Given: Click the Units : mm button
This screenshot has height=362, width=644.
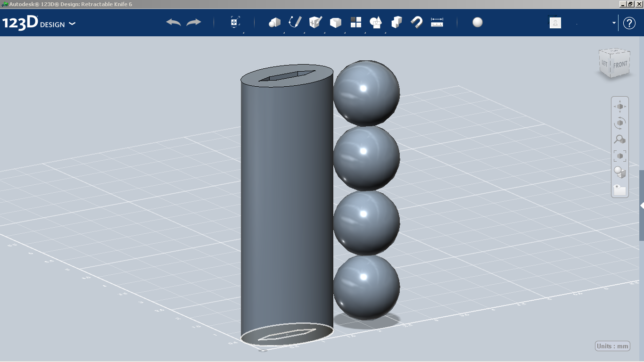Looking at the screenshot, I should [611, 346].
